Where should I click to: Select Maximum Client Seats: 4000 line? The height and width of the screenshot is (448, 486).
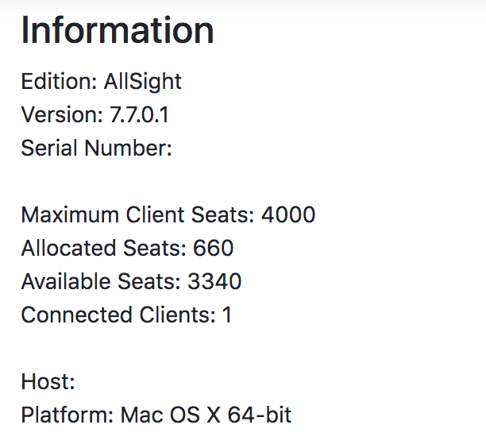(x=168, y=214)
